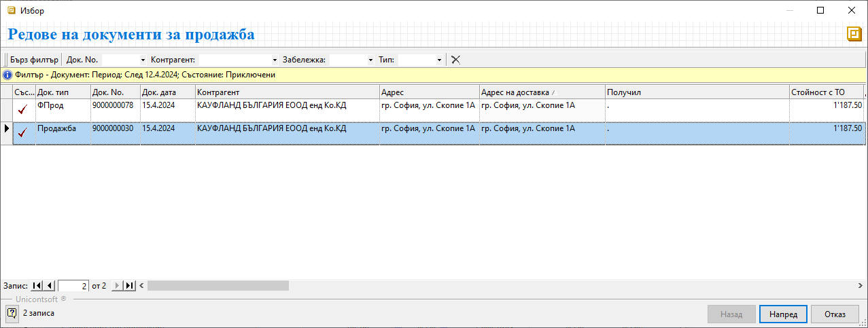The height and width of the screenshot is (328, 868).
Task: Jump to the first record
Action: [x=37, y=286]
